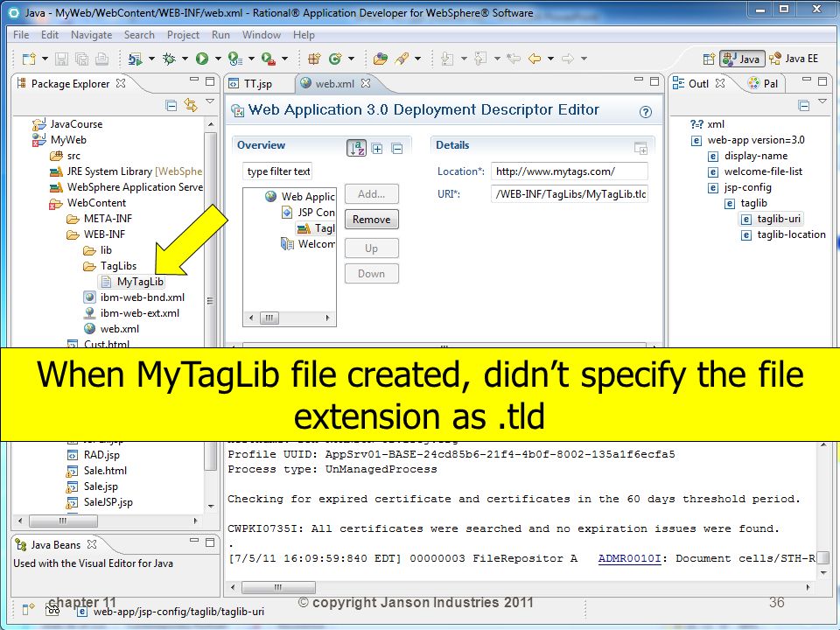Open Run dropdown arrow

point(218,59)
